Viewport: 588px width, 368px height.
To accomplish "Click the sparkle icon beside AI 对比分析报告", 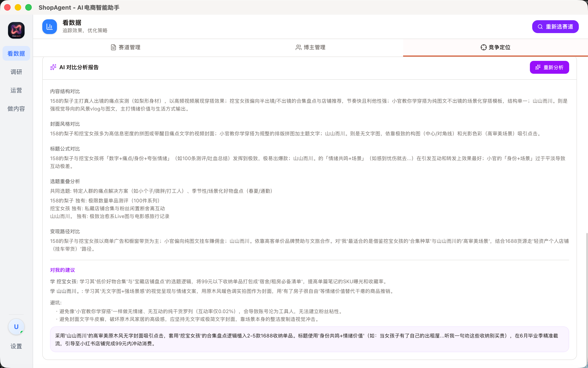I will 53,67.
